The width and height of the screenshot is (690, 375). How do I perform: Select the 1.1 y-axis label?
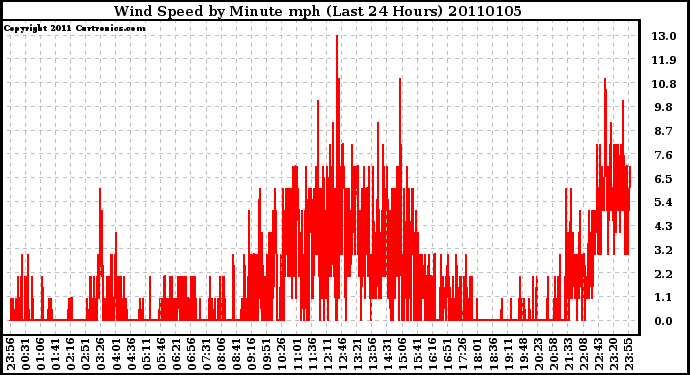click(664, 298)
